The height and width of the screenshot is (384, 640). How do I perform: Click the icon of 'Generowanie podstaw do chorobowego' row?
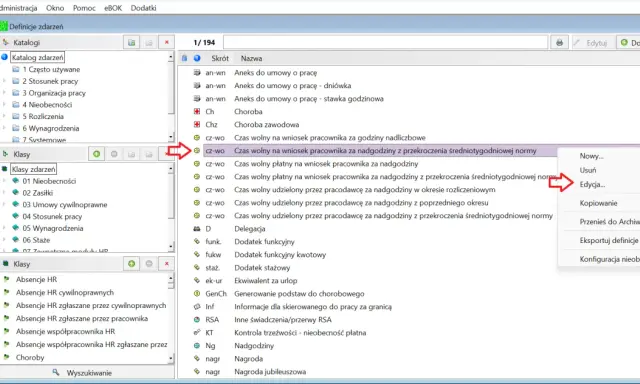197,293
